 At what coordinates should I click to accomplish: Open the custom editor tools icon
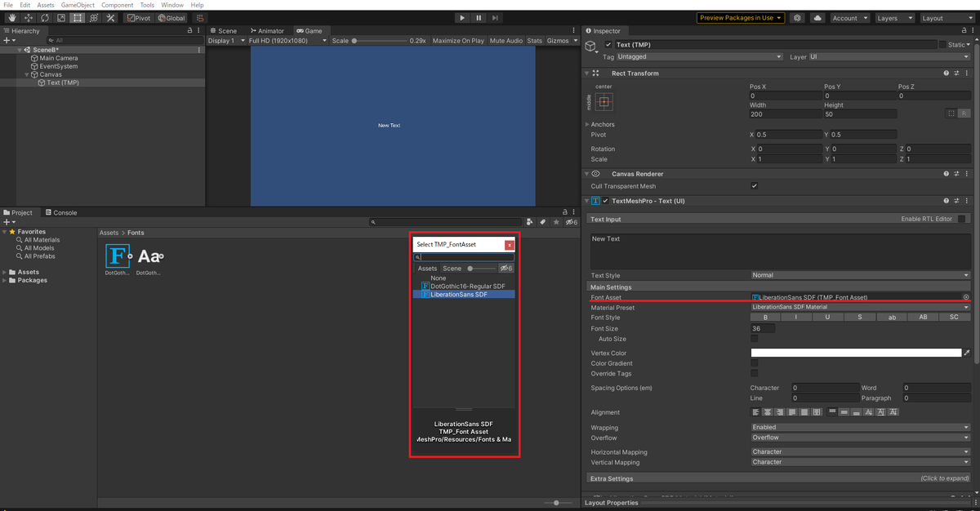(x=110, y=18)
